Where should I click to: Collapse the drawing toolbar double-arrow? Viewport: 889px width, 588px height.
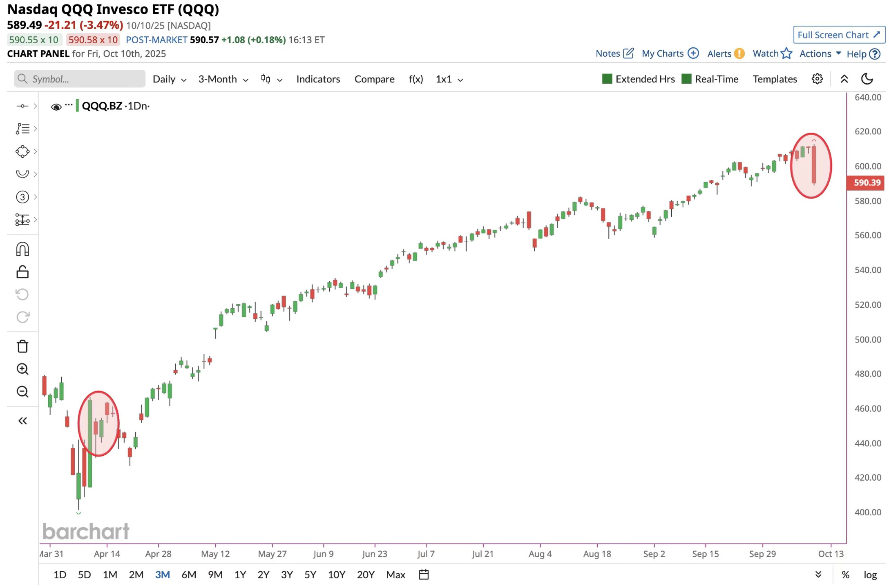pyautogui.click(x=22, y=421)
